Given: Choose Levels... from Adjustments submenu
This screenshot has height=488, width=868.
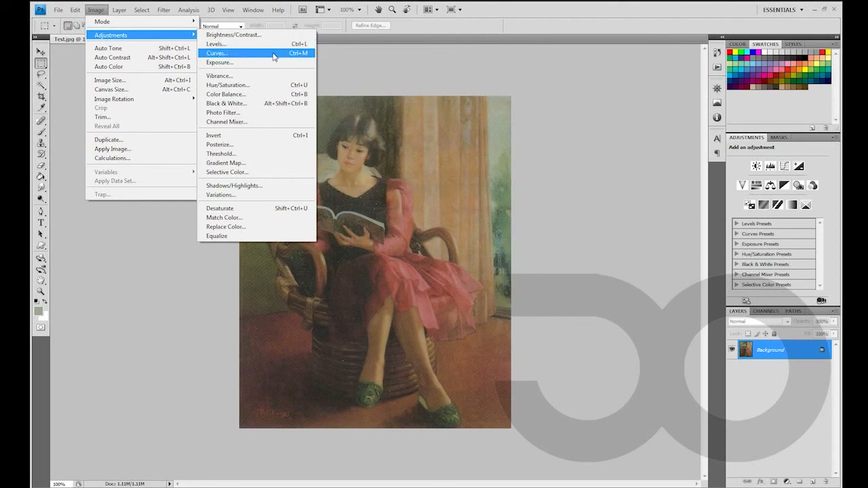Looking at the screenshot, I should point(256,44).
